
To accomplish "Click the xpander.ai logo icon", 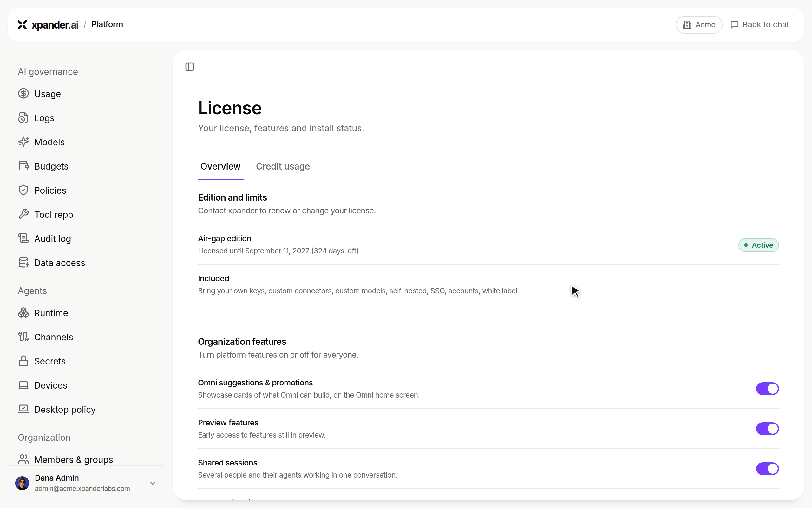I will [22, 24].
